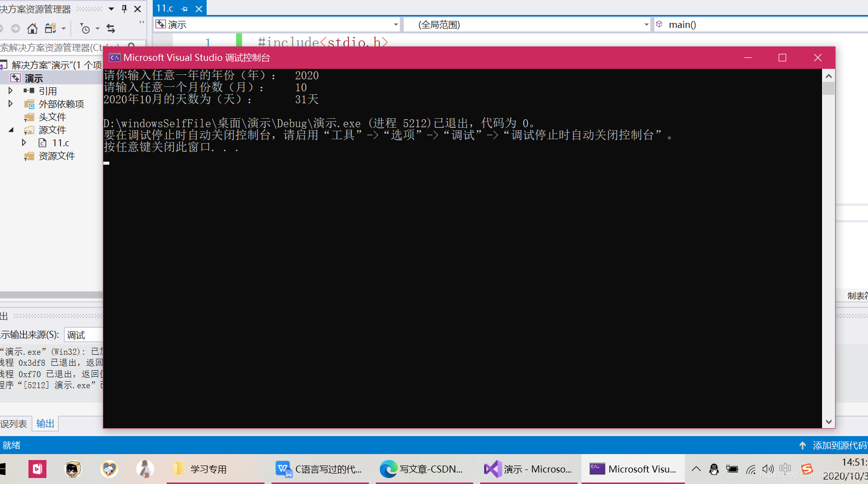Viewport: 868px width, 484px height.
Task: Expand the 外部依赖项 node
Action: point(10,104)
